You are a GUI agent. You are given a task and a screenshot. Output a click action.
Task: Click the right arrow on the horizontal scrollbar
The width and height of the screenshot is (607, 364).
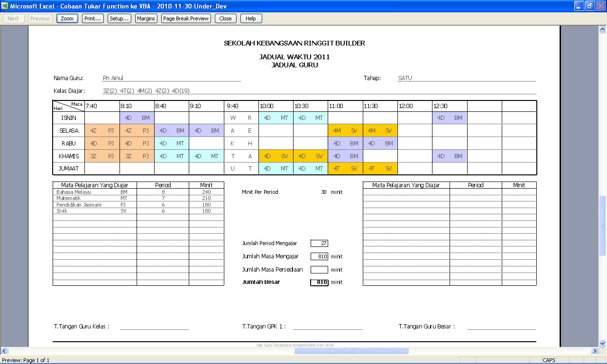click(595, 351)
